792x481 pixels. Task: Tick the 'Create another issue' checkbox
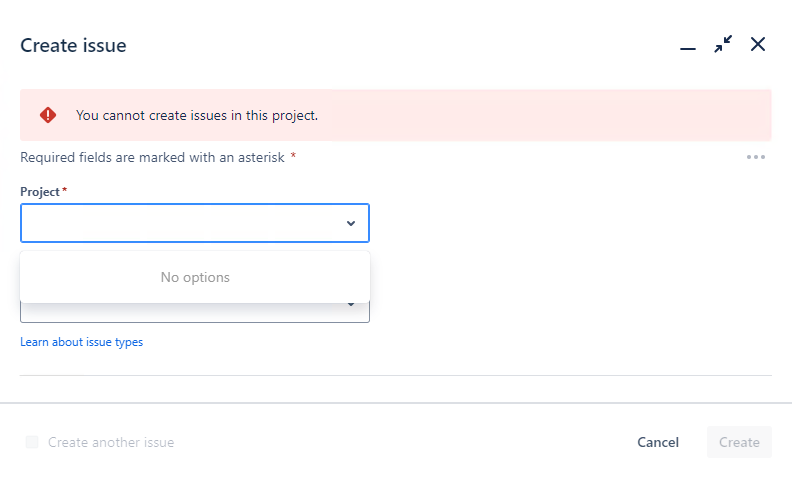click(32, 442)
